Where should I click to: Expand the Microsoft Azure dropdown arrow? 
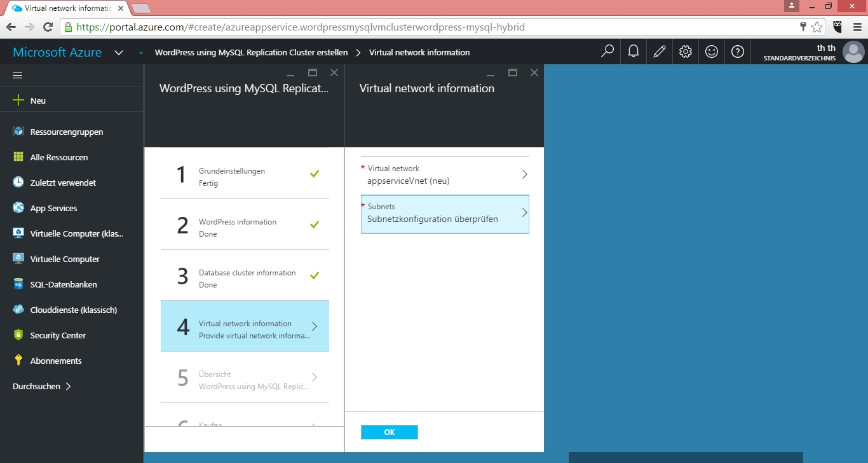pos(119,52)
